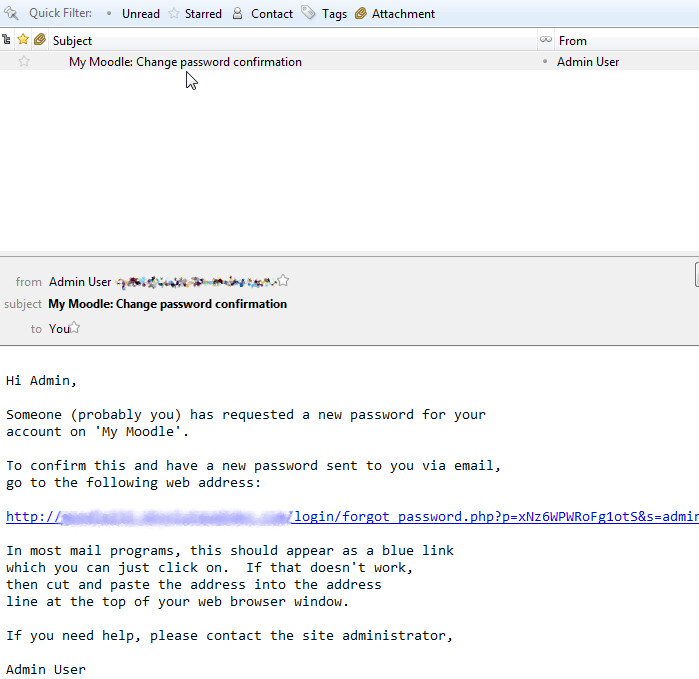Click 'Admin User' in the From column
The image size is (699, 679).
point(588,62)
